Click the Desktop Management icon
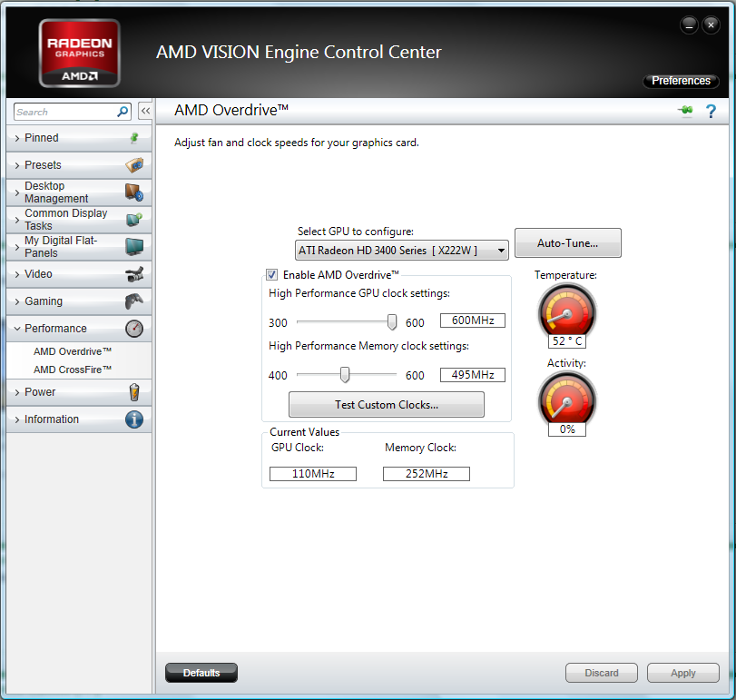Image resolution: width=736 pixels, height=700 pixels. pos(134,192)
